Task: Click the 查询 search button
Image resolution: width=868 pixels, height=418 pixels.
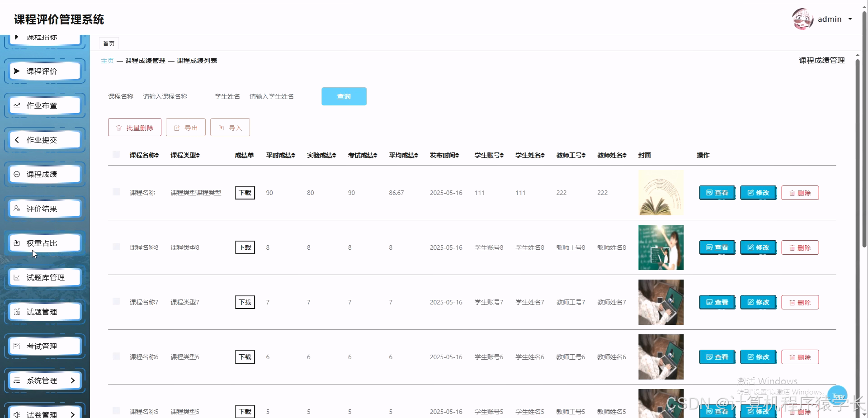Action: tap(344, 96)
